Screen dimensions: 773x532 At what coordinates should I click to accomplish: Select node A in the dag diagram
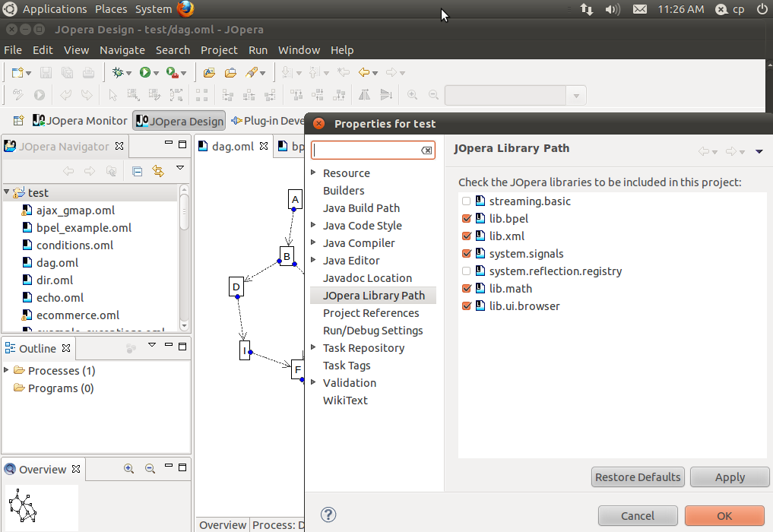point(295,199)
